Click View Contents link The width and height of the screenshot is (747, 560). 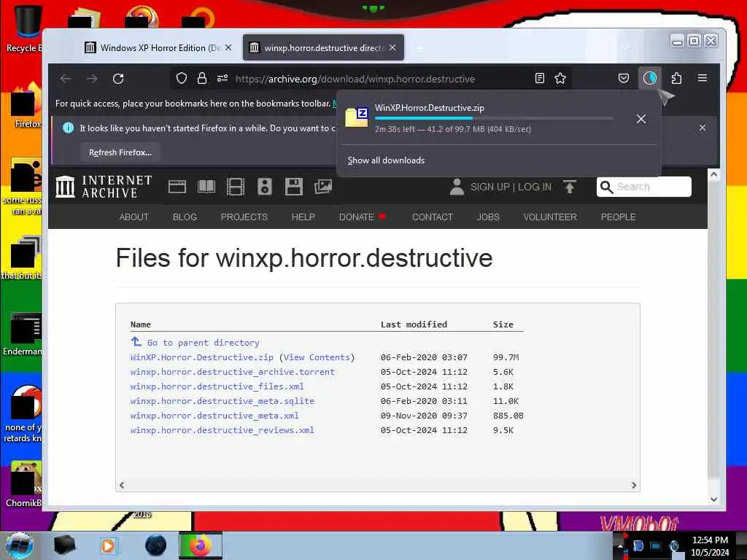click(x=317, y=357)
